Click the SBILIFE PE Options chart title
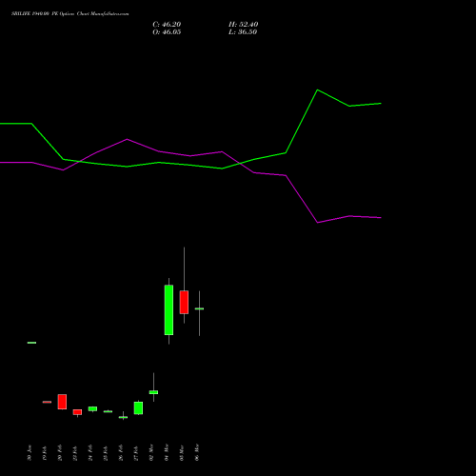The width and height of the screenshot is (476, 476). (70, 14)
